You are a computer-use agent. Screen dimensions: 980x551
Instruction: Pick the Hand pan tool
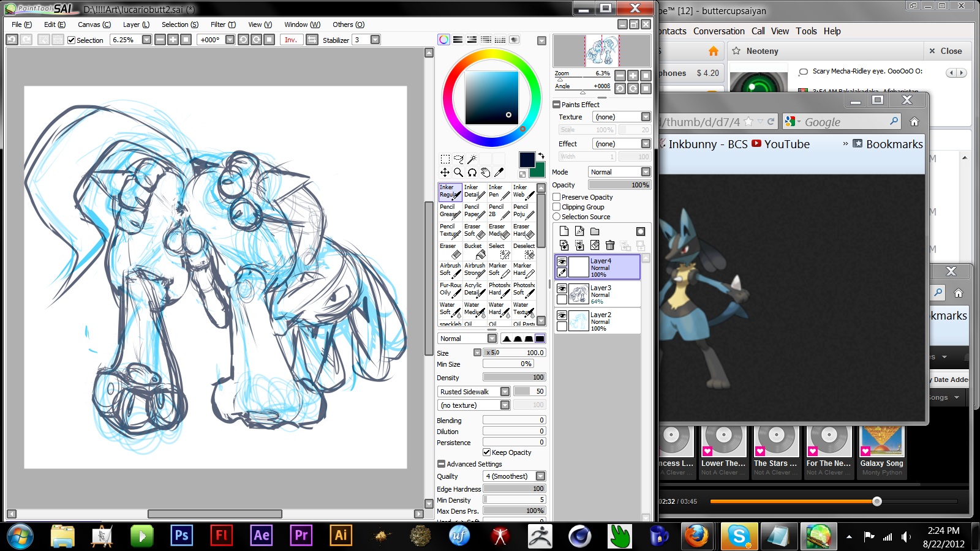485,173
